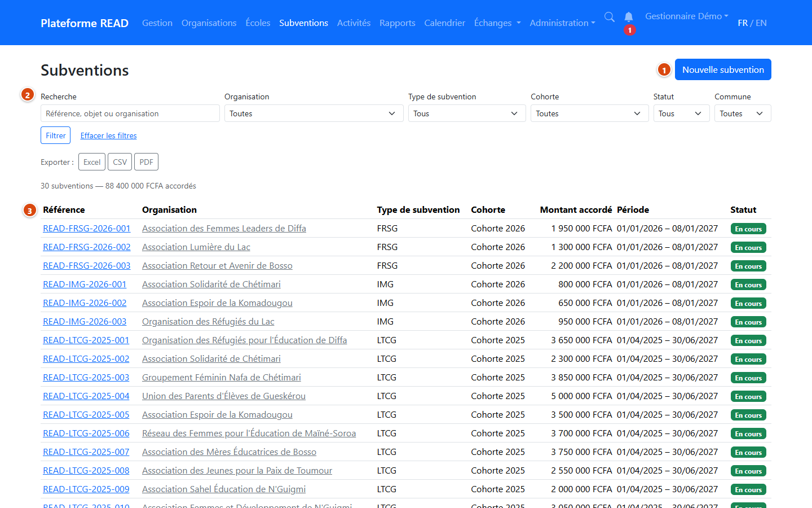Open Association Lumière du Lac organisation
Viewport: 812px width, 508px height.
(196, 247)
